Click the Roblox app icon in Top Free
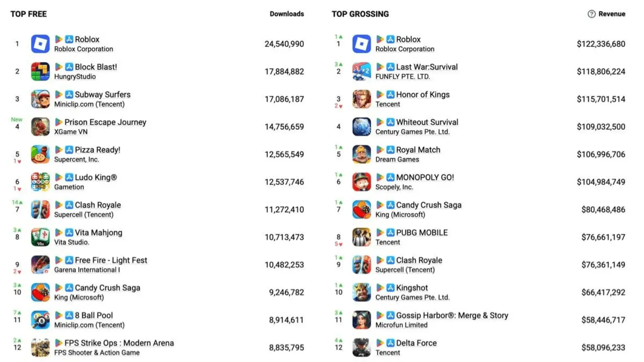 point(40,44)
